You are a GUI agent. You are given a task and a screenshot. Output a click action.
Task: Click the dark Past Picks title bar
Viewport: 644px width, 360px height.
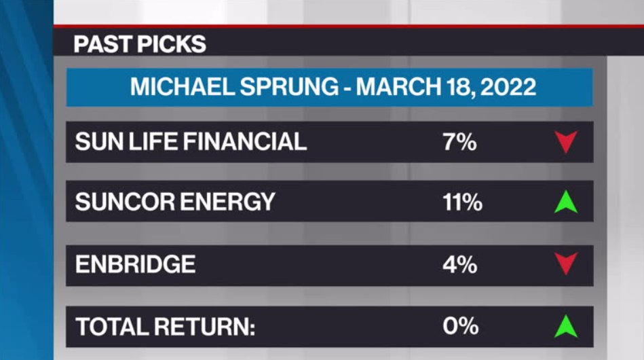pos(349,42)
